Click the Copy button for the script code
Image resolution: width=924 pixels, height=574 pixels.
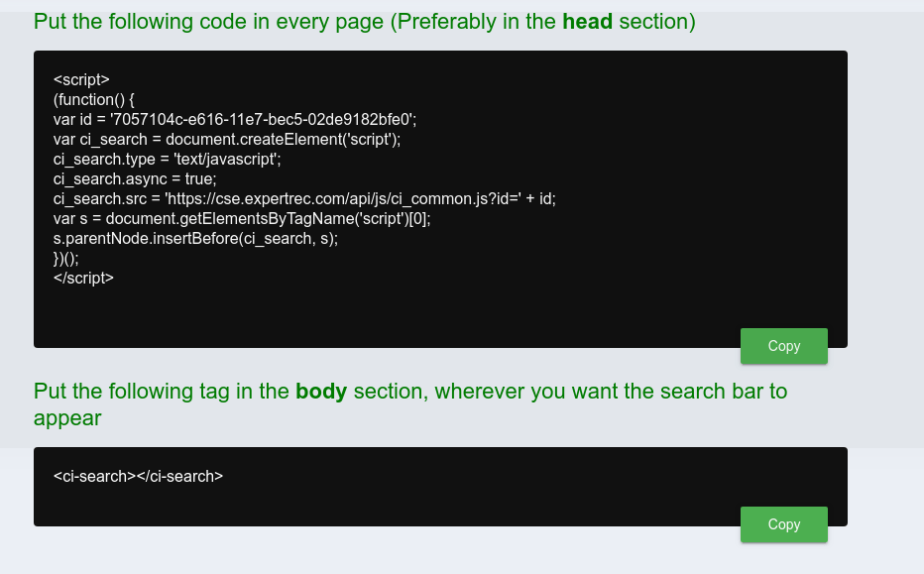pos(783,346)
